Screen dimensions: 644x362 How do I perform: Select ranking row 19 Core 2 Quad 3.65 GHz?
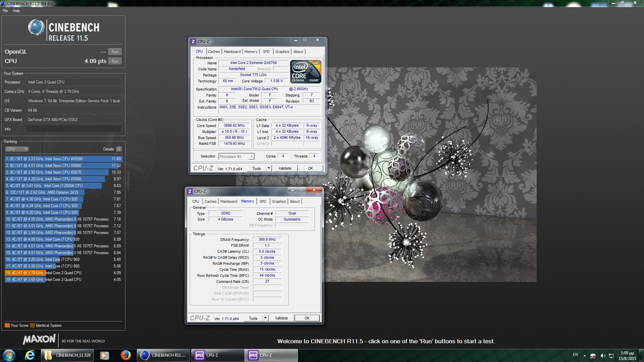pos(63,280)
